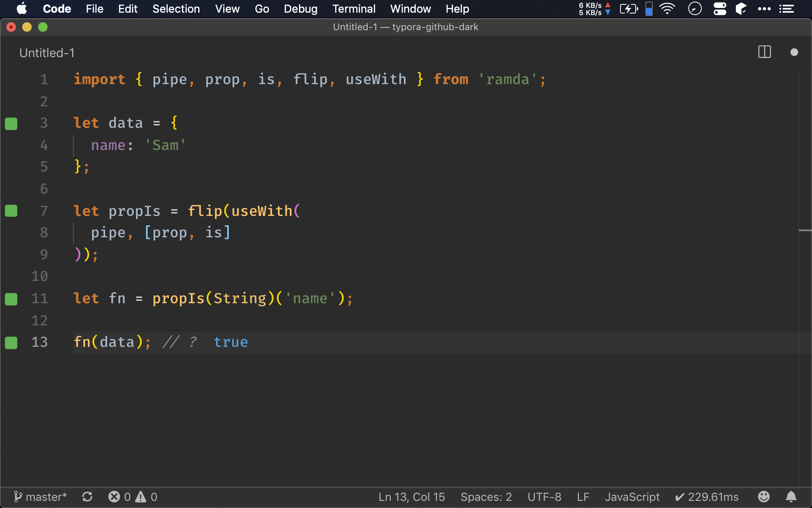
Task: Click the master* git branch indicator
Action: (x=40, y=497)
